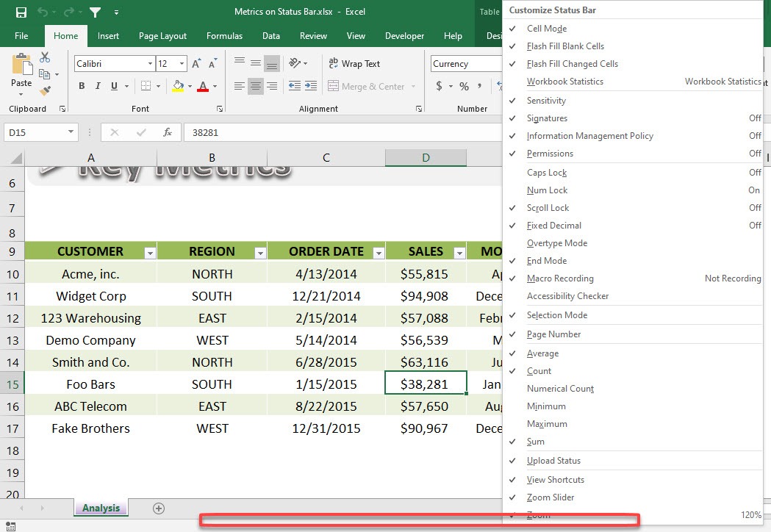The width and height of the screenshot is (771, 532).
Task: Select the Analysis sheet tab
Action: pos(101,508)
